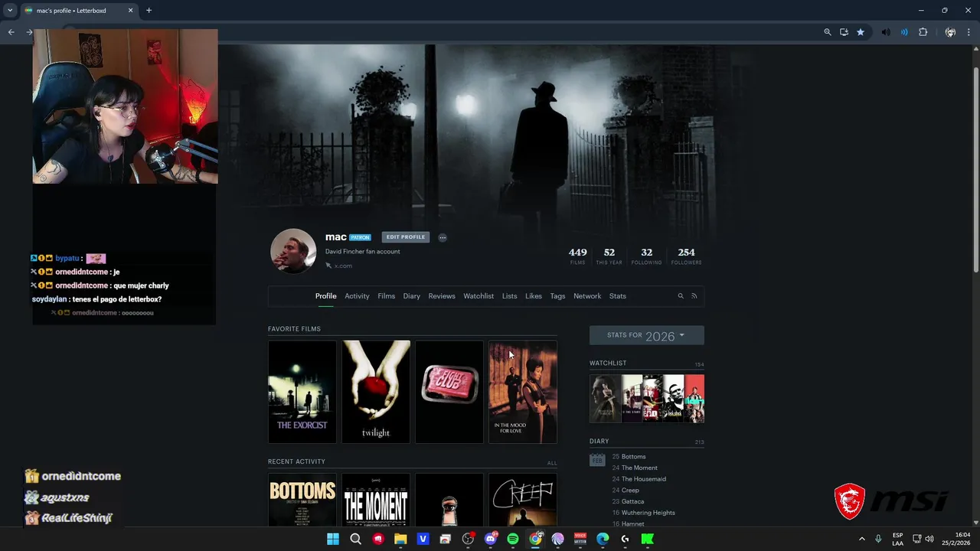Open the three-dot profile options menu
Screen dimensions: 980x551
[x=443, y=237]
